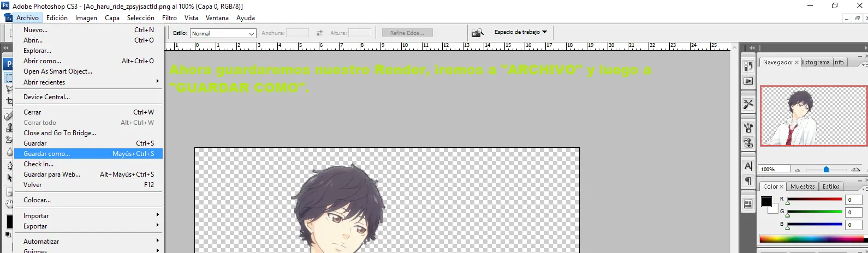Expand the Automatizar submenu
868x253 pixels.
click(x=88, y=242)
